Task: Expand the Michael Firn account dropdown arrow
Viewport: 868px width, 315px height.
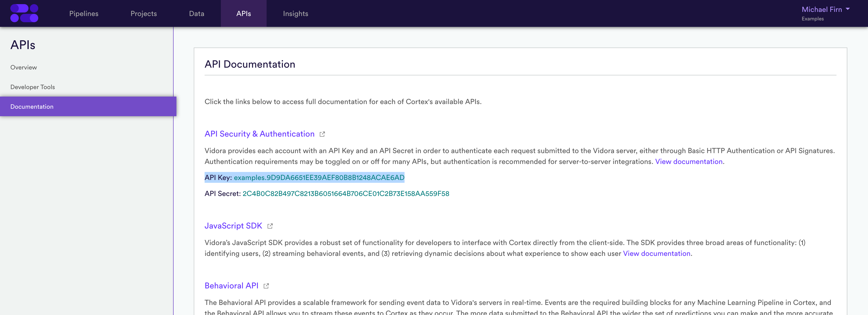Action: (x=847, y=9)
